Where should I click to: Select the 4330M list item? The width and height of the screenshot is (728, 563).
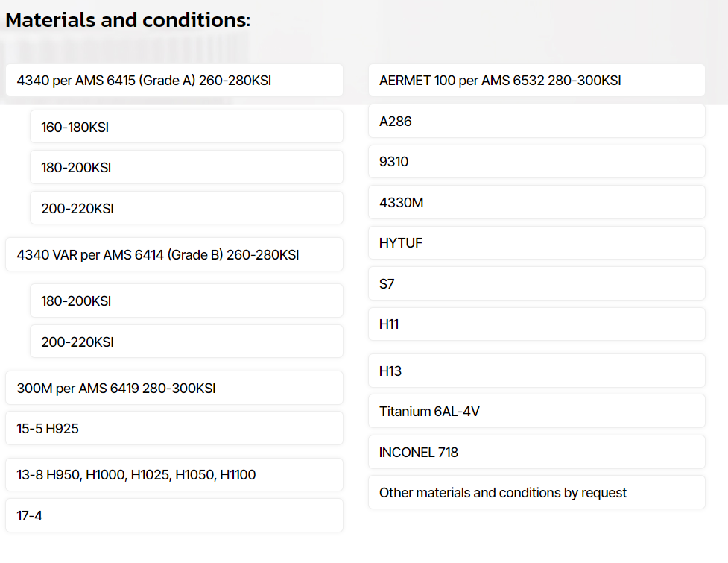coord(536,202)
